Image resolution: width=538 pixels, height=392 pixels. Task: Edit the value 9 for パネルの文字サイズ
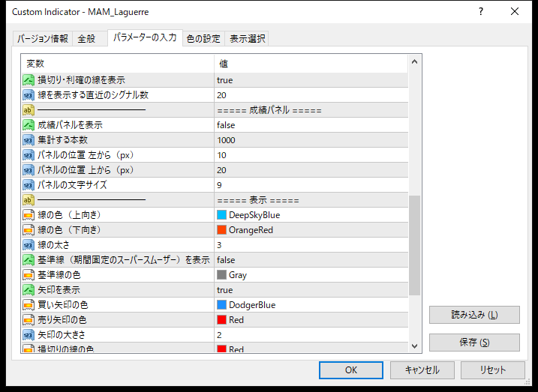(311, 185)
